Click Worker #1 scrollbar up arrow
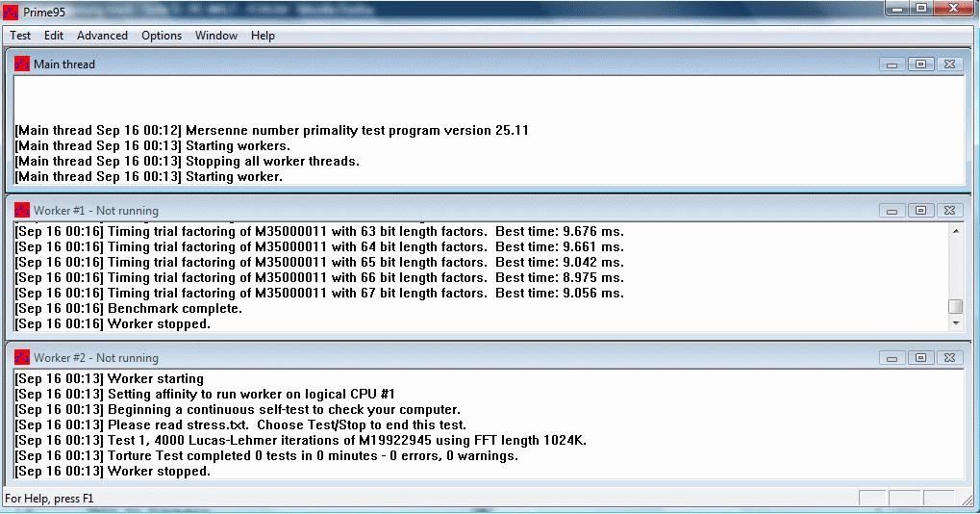Viewport: 980px width, 514px height. pyautogui.click(x=956, y=231)
